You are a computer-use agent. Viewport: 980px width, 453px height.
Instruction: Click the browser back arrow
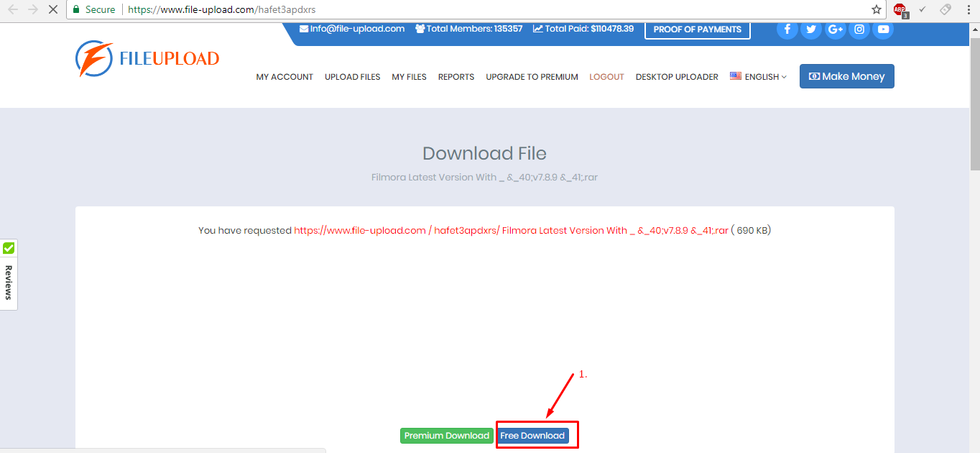pos(13,10)
